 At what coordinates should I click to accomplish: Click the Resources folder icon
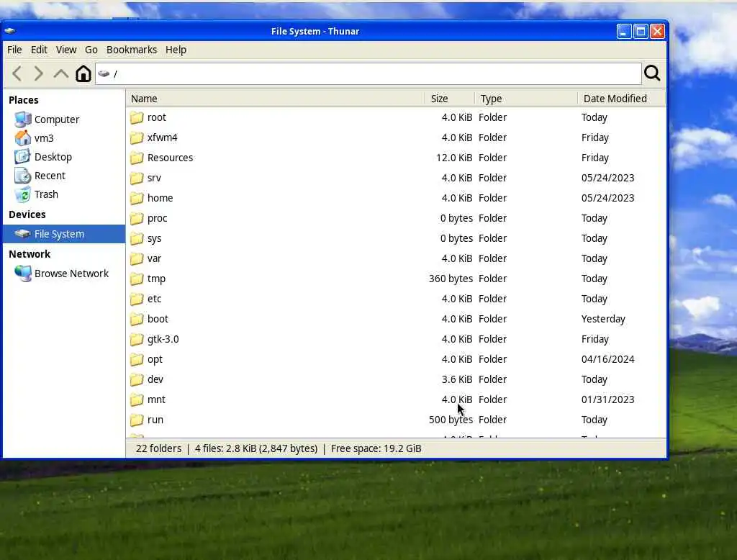point(137,158)
